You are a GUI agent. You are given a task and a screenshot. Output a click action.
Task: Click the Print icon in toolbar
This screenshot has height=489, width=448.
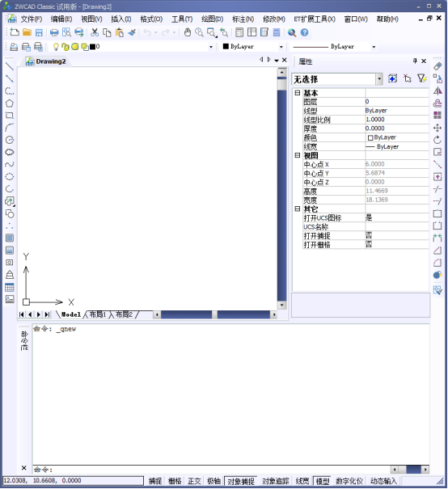point(54,32)
